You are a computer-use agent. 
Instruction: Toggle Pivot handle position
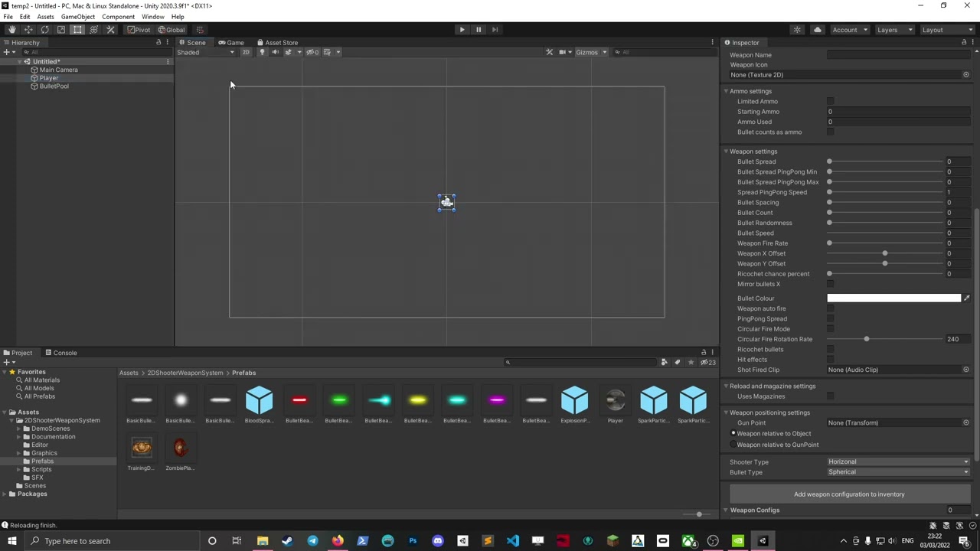point(139,30)
